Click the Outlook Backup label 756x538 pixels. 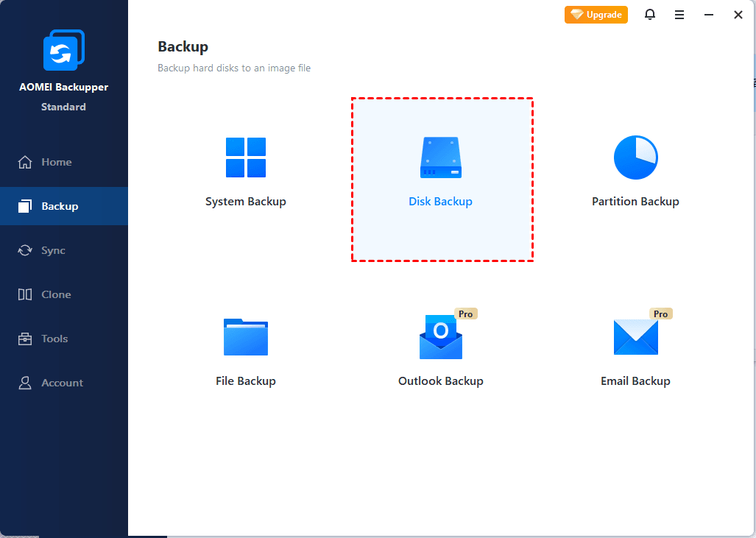pos(441,381)
